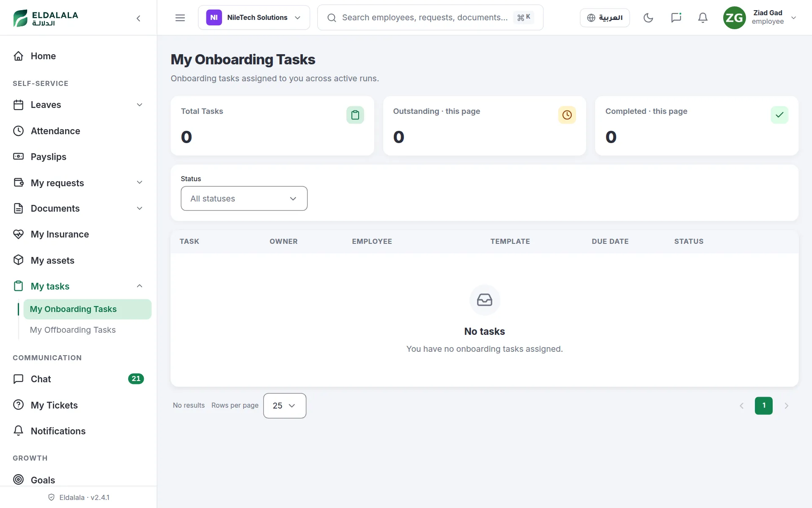Click the Eldalala v2.4.1 version text

(x=85, y=497)
